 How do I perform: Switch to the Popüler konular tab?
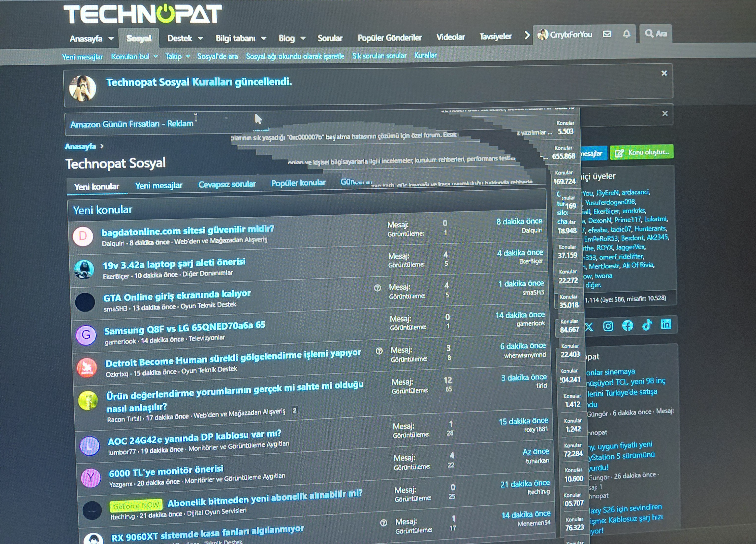pos(298,183)
